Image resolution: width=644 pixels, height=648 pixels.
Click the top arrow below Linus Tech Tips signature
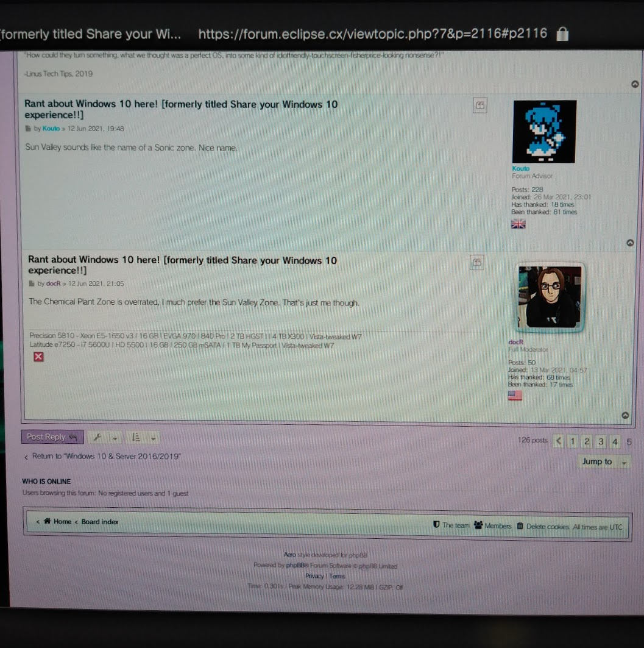635,84
